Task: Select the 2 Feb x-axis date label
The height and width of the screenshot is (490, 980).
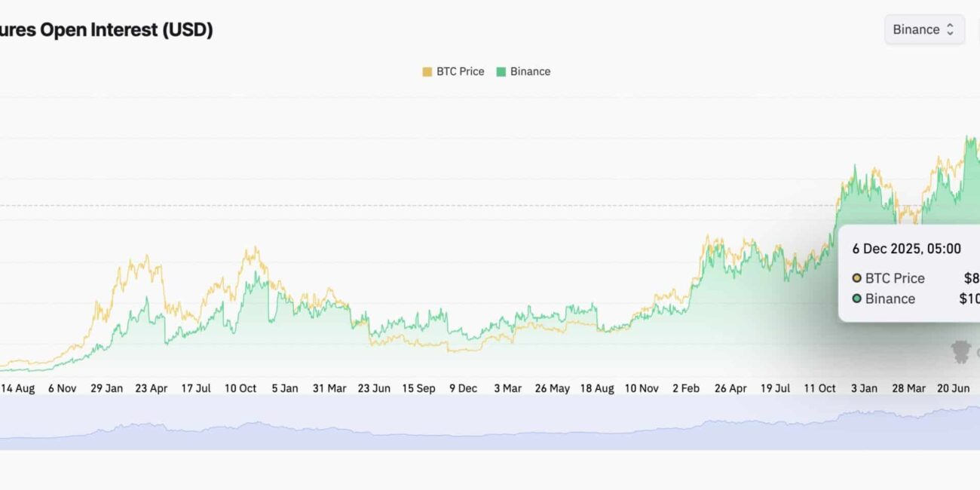Action: tap(685, 388)
